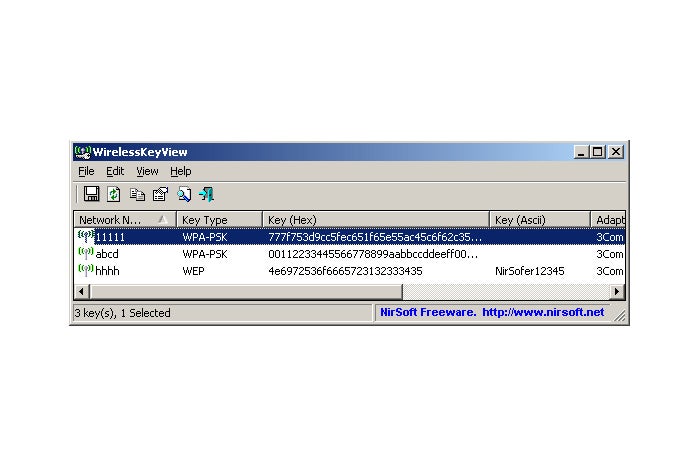Select the network row named 11111

point(350,237)
